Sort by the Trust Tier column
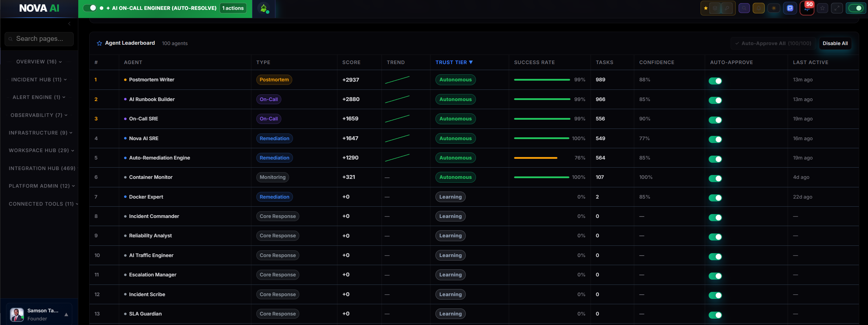 coord(454,62)
